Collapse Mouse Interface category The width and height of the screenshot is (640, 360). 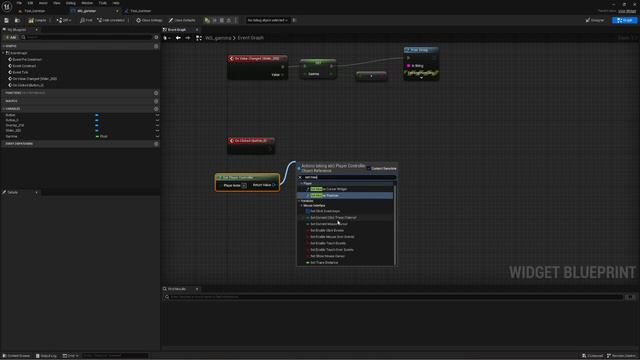[302, 206]
